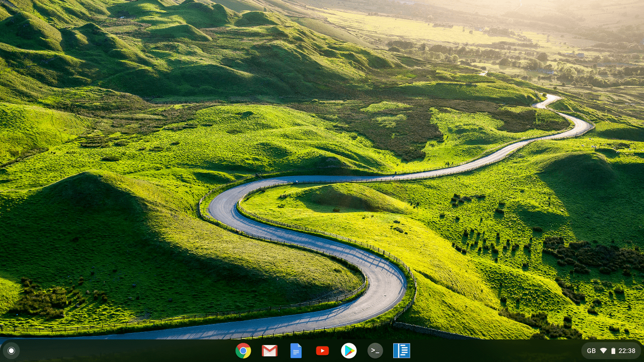Open the Google Play Store
The height and width of the screenshot is (362, 644).
point(349,351)
